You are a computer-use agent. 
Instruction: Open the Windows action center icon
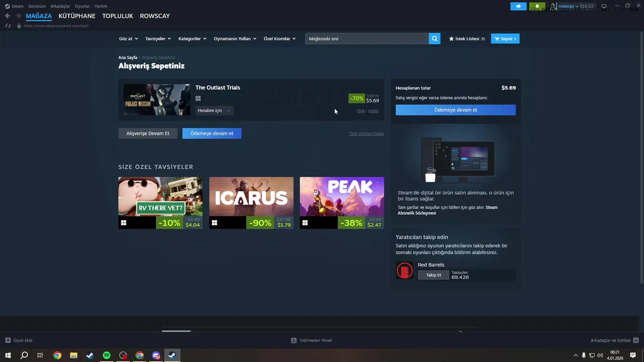(633, 355)
